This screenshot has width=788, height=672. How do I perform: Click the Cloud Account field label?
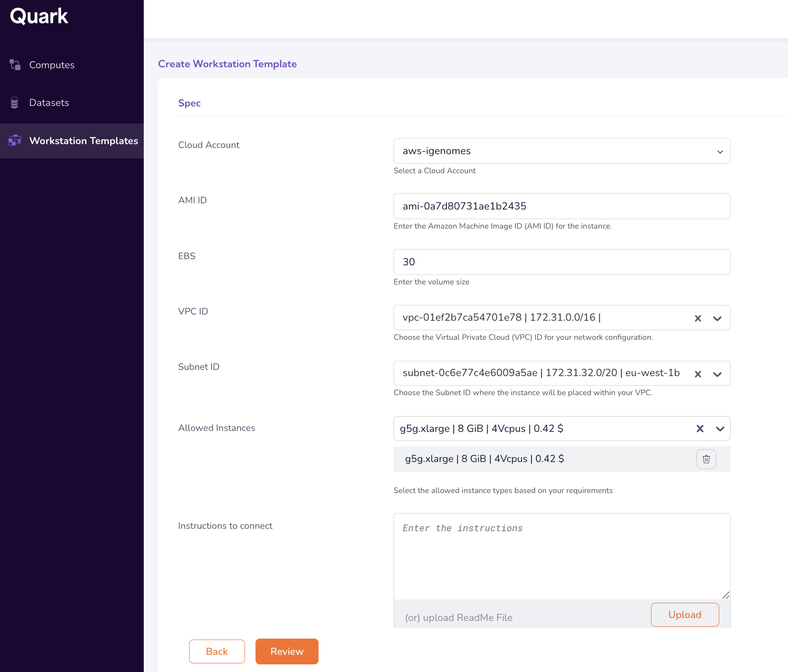click(209, 145)
